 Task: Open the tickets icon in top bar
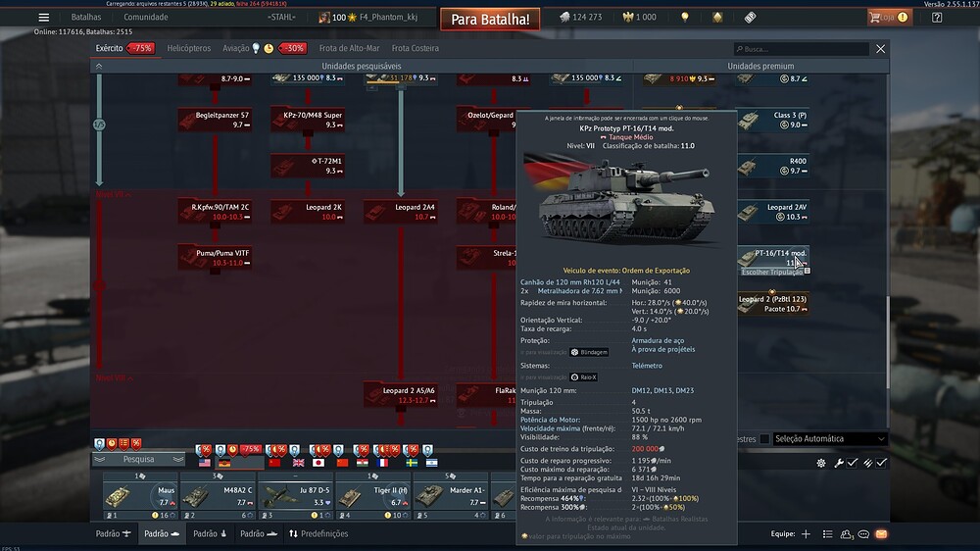click(750, 18)
